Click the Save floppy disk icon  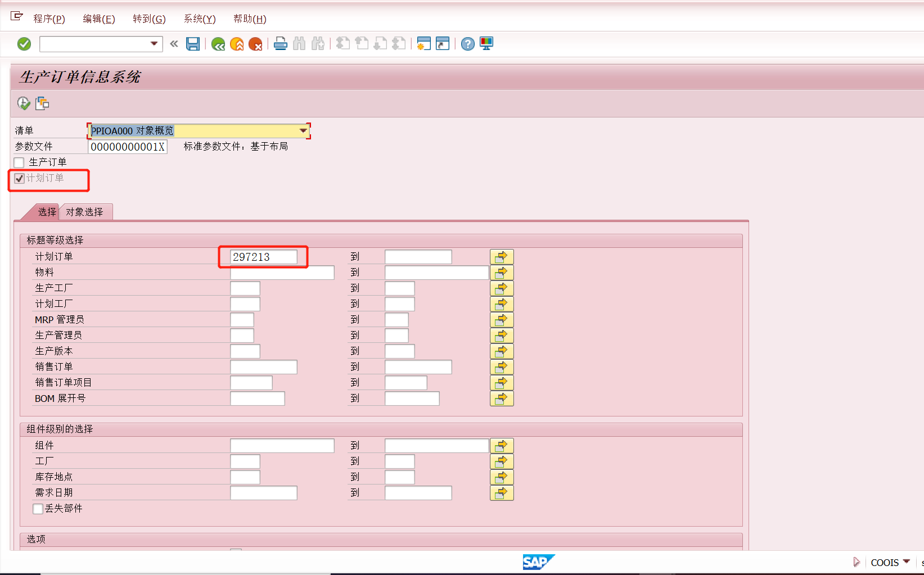click(193, 44)
